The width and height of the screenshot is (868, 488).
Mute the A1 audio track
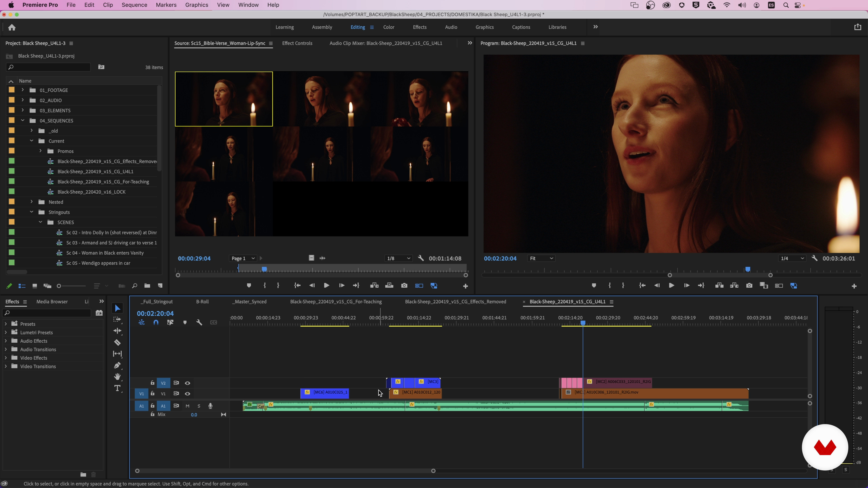point(187,406)
